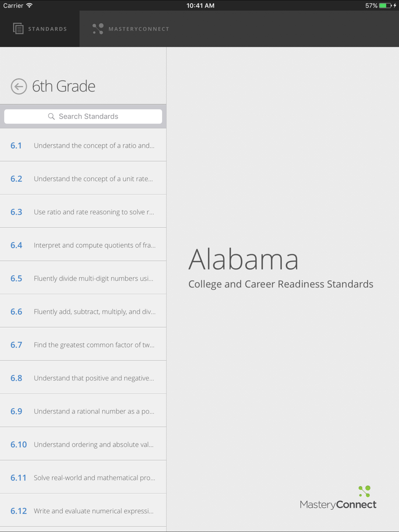Screen dimensions: 399x532
Task: Select standard 6.4 on quotients of fractions
Action: pos(83,245)
